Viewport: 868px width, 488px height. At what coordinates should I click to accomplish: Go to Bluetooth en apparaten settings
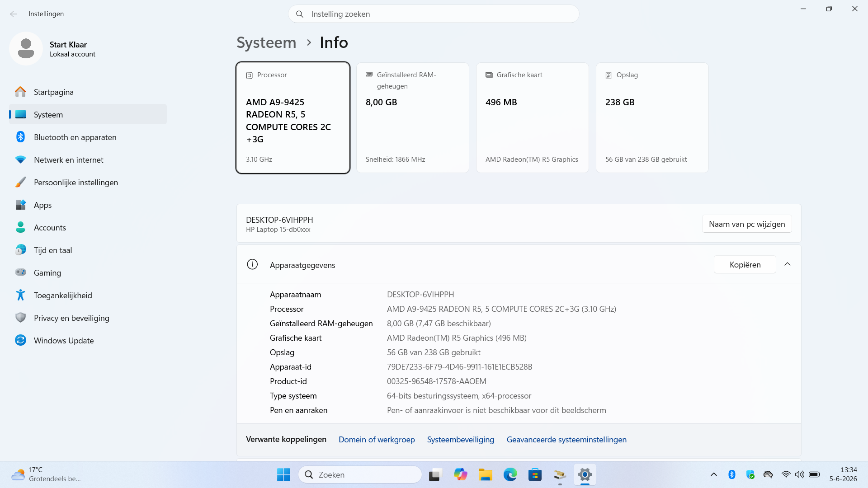(x=88, y=137)
